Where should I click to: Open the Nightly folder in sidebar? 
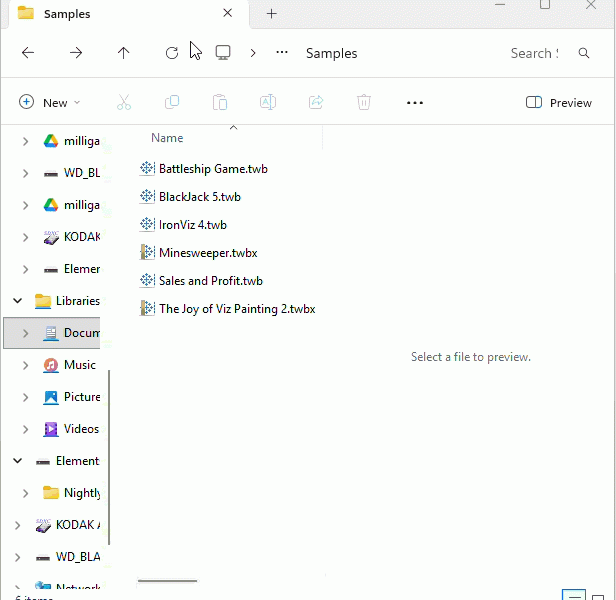72,493
